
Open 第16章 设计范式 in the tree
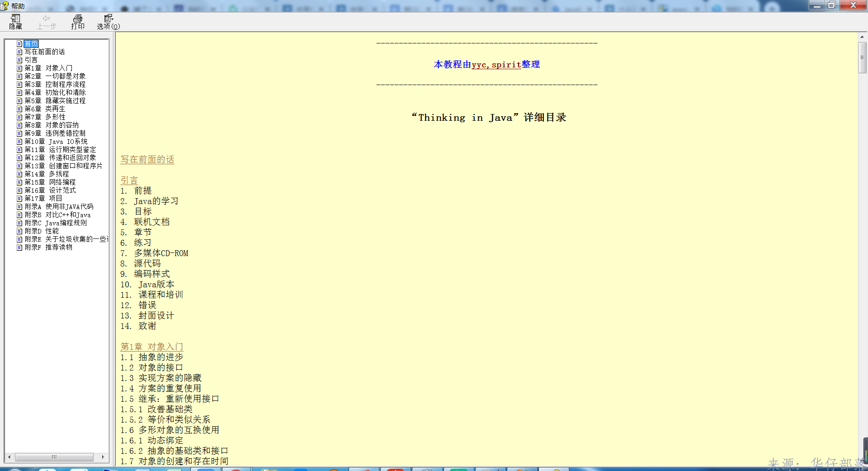[50, 190]
